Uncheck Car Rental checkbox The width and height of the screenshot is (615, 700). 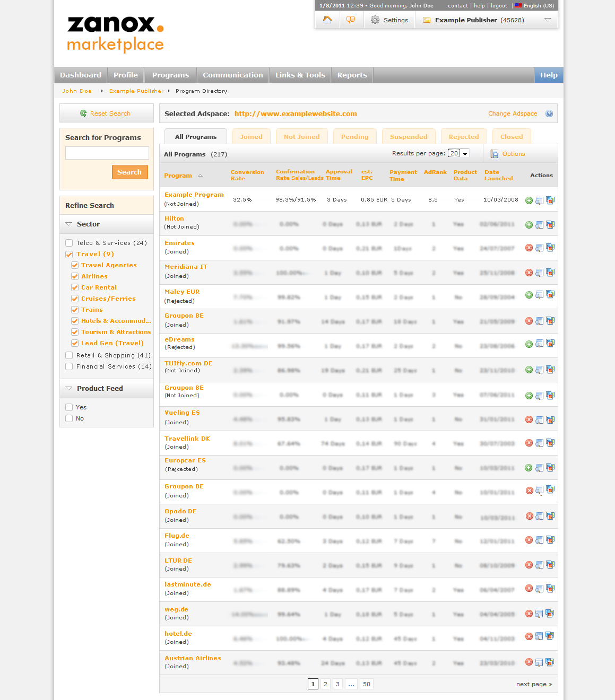click(x=75, y=287)
